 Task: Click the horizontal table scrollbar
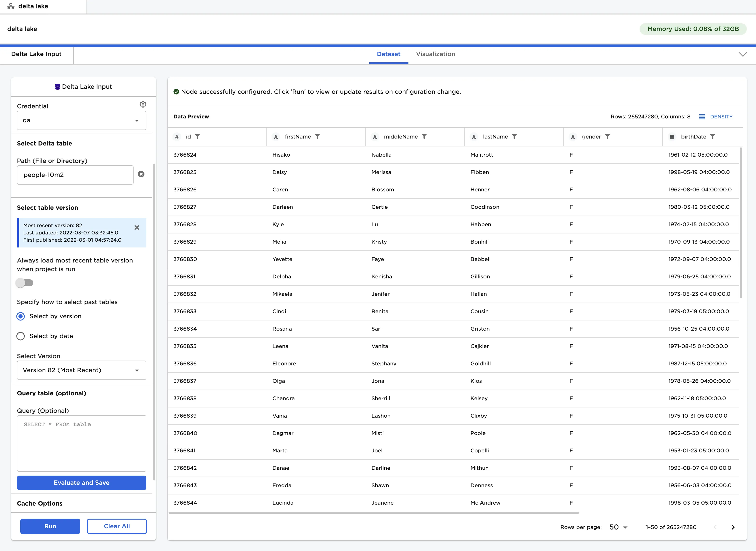pyautogui.click(x=373, y=513)
